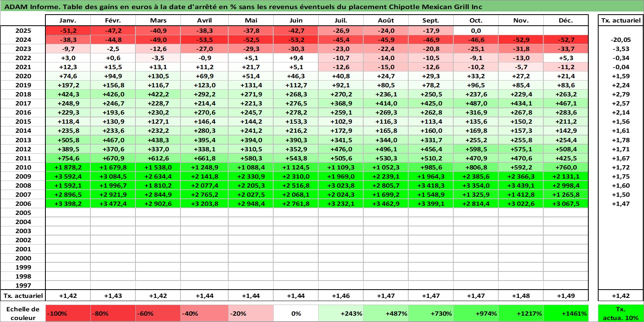
Task: Click the +2,79 actuarial rate for 2018
Action: [621, 94]
